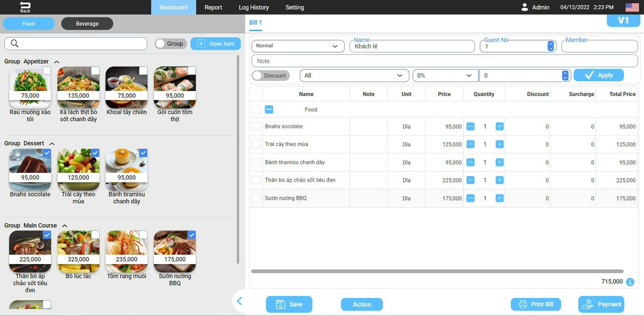This screenshot has width=644, height=316.
Task: Open the Admin user profile icon
Action: pos(525,7)
